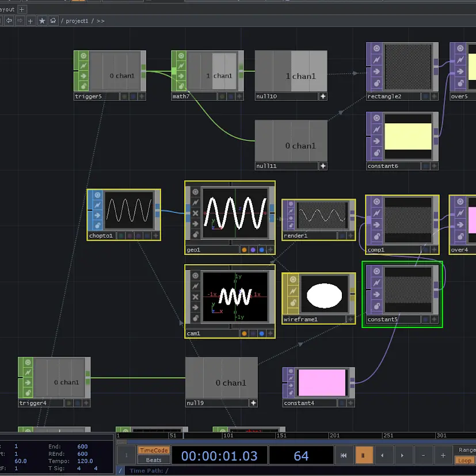Toggle the orange render flag on geo1
This screenshot has height=476, width=476.
[x=244, y=250]
